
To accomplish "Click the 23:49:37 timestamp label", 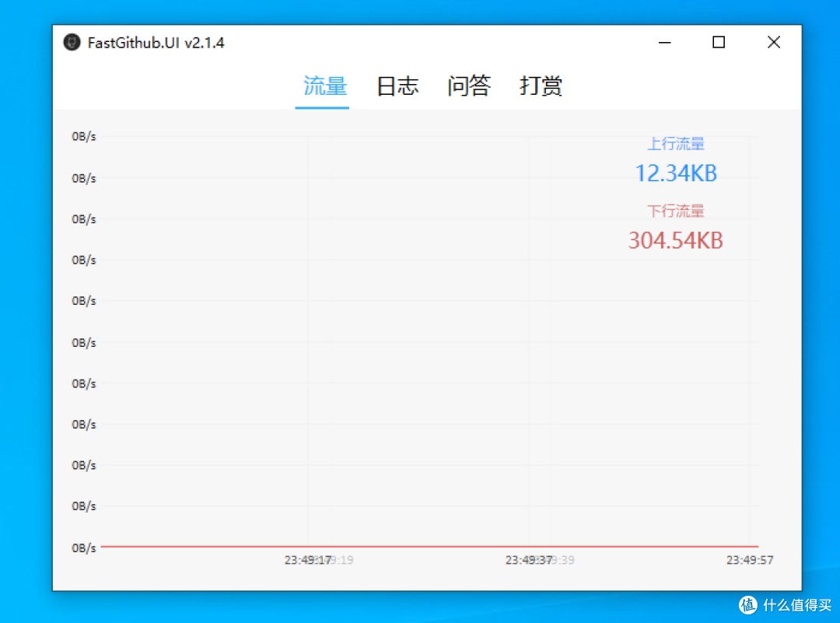I will (x=527, y=558).
